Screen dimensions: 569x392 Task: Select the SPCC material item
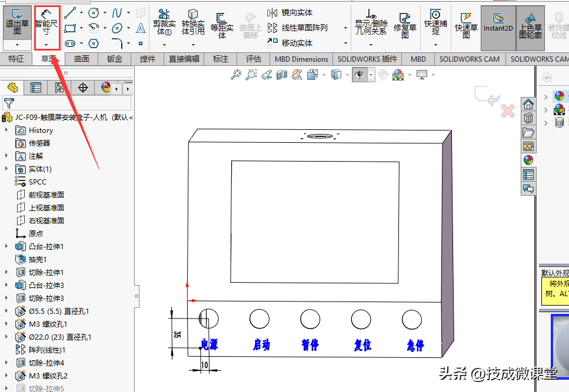(x=31, y=182)
